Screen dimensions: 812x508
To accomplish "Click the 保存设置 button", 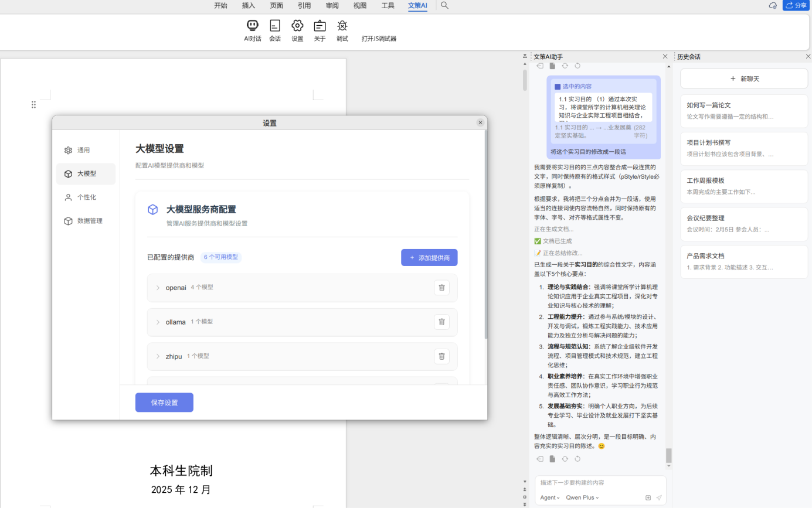I will 164,402.
